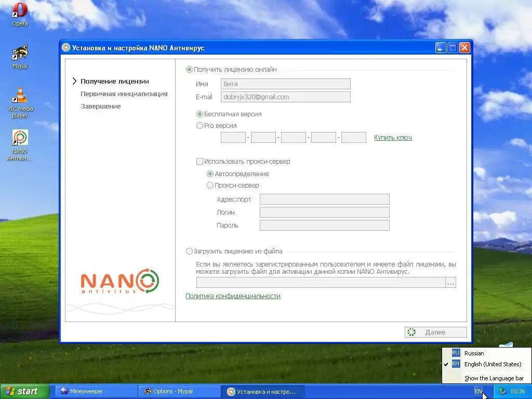Screen dimensions: 532x399
Task: Click the fourth Pro key segment field
Action: pyautogui.click(x=323, y=137)
